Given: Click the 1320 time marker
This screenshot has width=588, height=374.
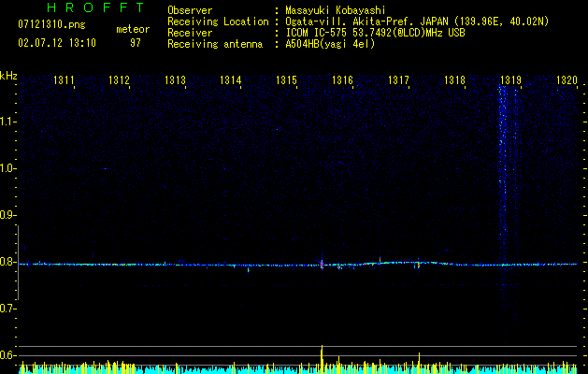Looking at the screenshot, I should click(x=566, y=80).
